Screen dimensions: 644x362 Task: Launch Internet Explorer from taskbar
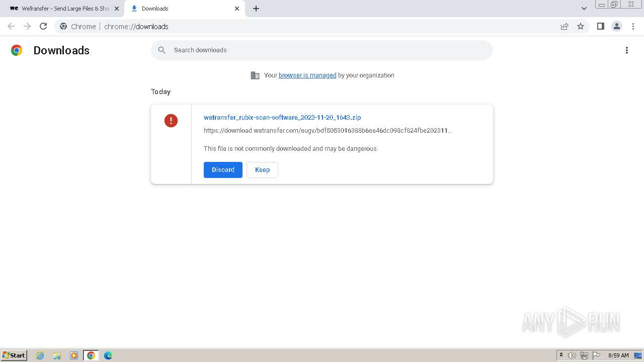(40, 355)
